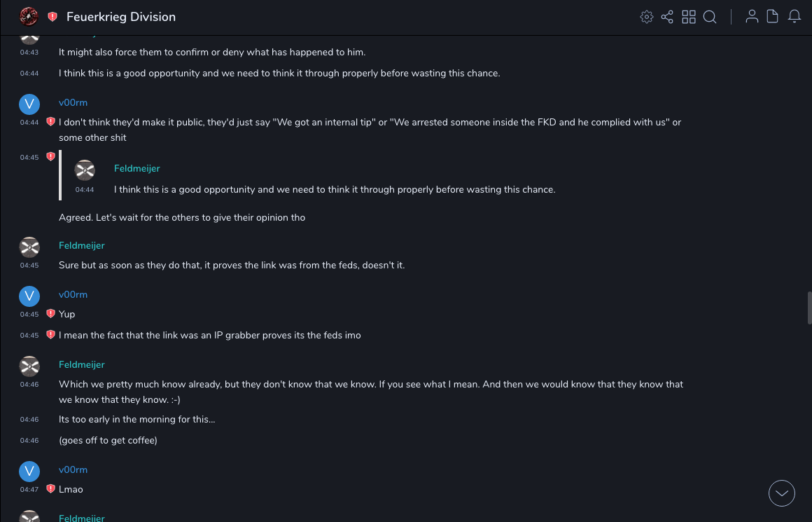This screenshot has height=522, width=812.
Task: Open message search magnifier icon
Action: point(710,17)
